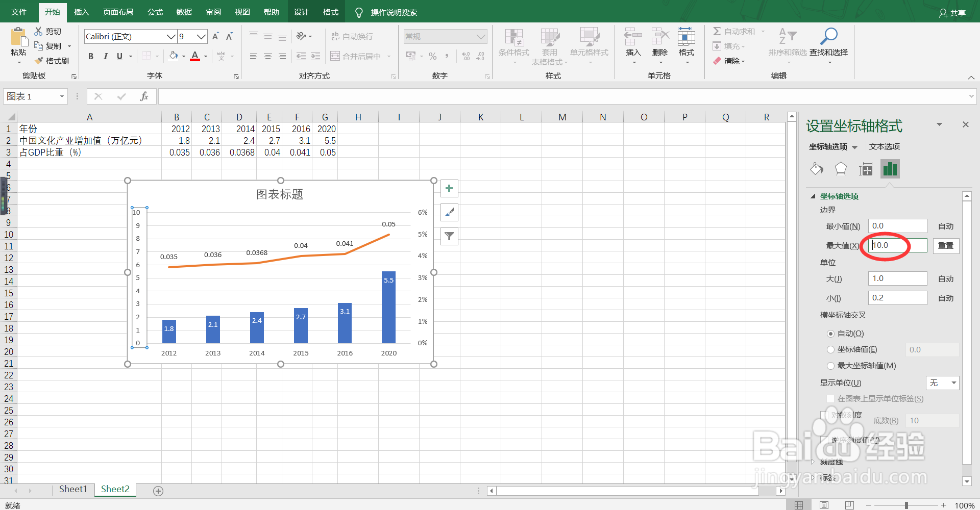Switch to the Sheet1 tab
This screenshot has width=980, height=510.
(x=73, y=489)
